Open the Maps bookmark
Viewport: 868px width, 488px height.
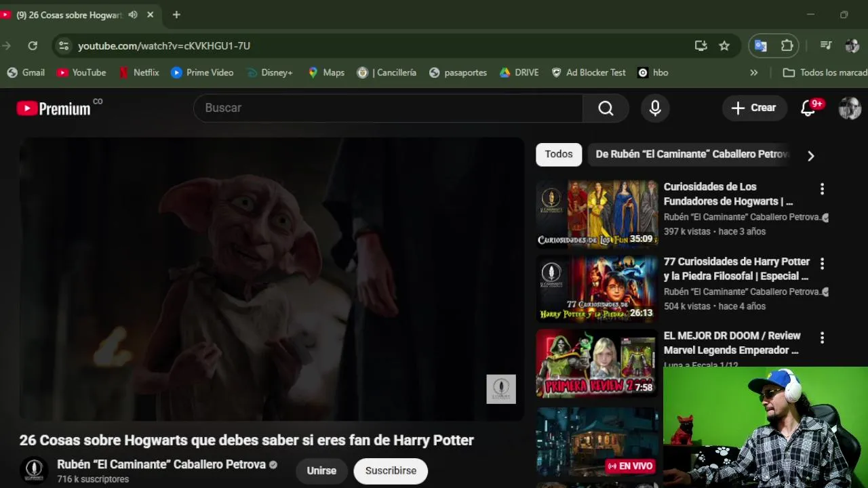[x=325, y=73]
